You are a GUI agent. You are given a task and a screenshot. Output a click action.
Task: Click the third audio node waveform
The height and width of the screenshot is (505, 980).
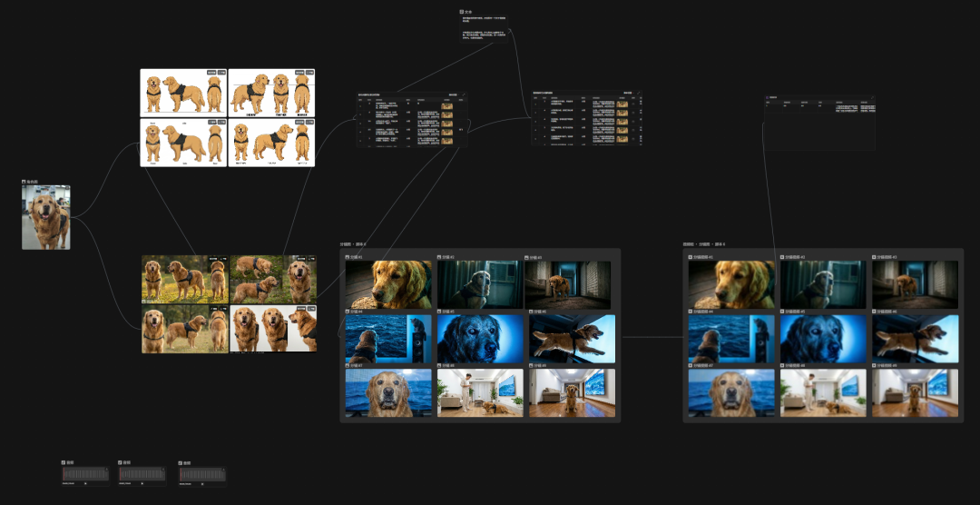(202, 474)
